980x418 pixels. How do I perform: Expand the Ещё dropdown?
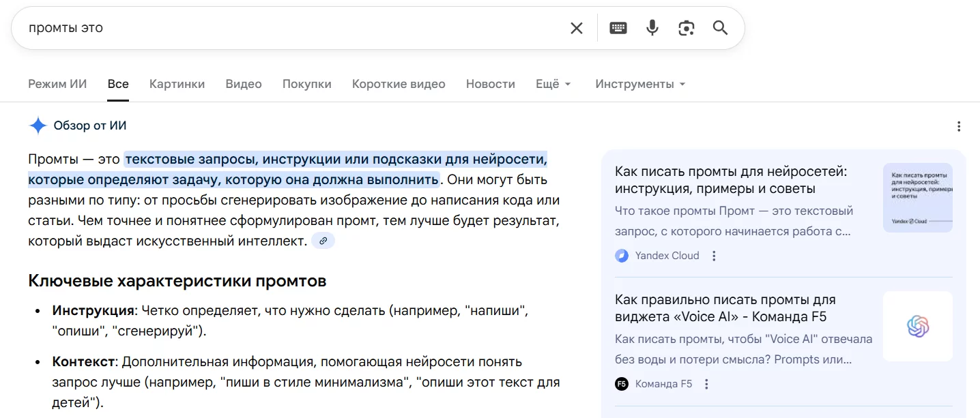[553, 83]
